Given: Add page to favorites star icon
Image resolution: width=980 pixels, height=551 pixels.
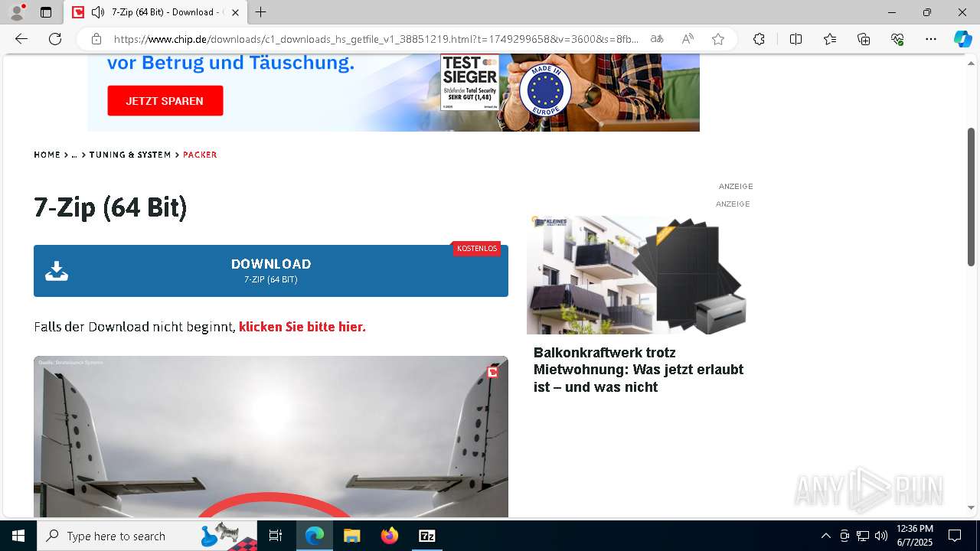Looking at the screenshot, I should [x=718, y=39].
